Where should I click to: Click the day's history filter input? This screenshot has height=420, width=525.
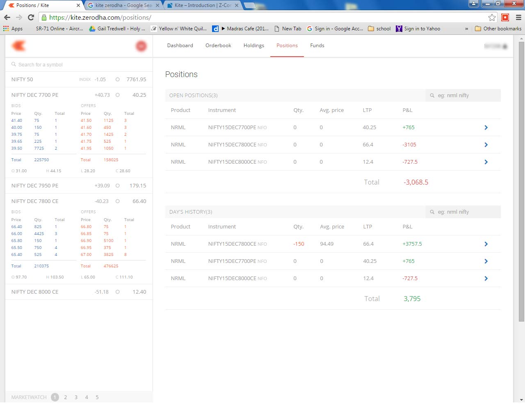(x=463, y=212)
